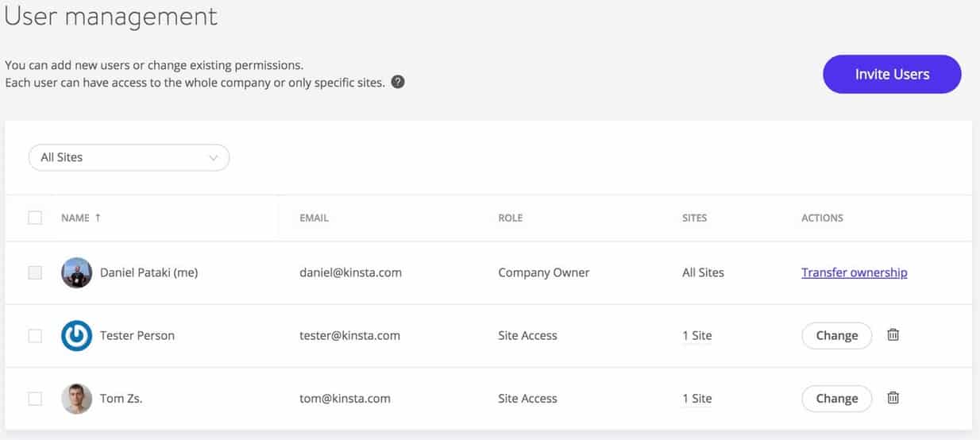980x440 pixels.
Task: Click the Transfer ownership link
Action: click(x=854, y=272)
